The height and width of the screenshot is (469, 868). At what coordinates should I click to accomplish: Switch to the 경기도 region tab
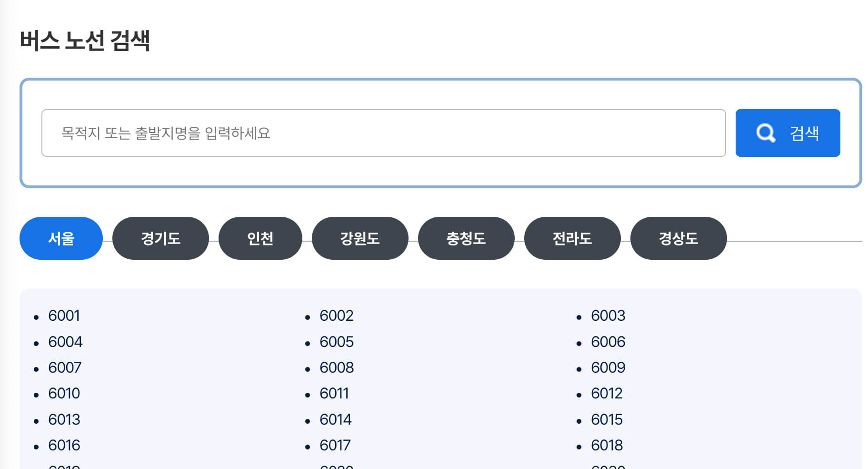point(160,238)
